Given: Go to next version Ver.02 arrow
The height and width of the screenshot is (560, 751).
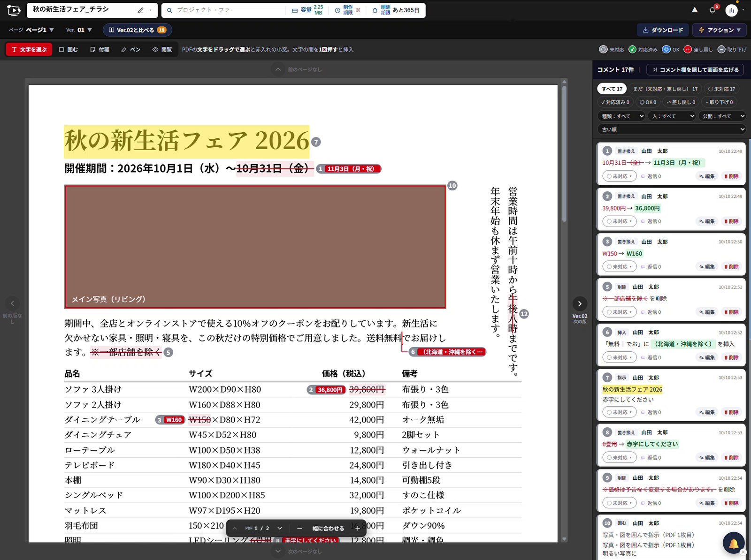Looking at the screenshot, I should click(580, 304).
